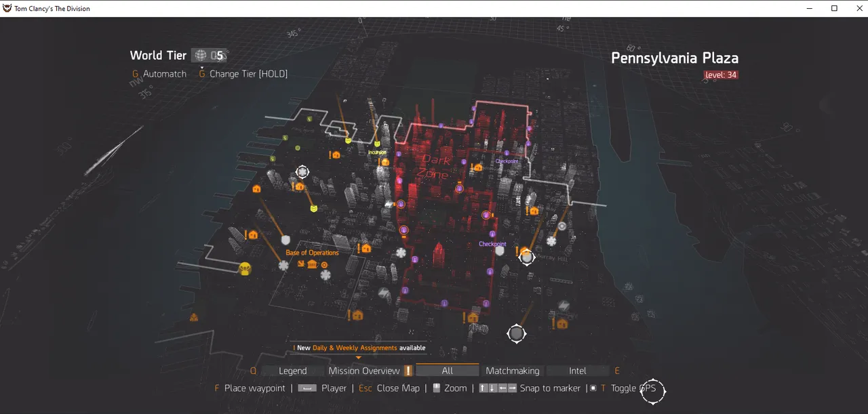The width and height of the screenshot is (868, 414).
Task: Click the World Tier 5 value
Action: point(219,56)
